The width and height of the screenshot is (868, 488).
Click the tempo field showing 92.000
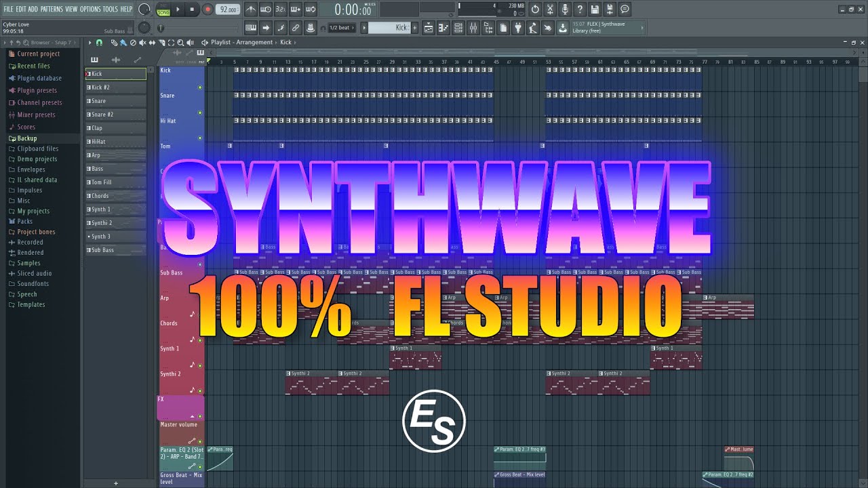tap(228, 9)
